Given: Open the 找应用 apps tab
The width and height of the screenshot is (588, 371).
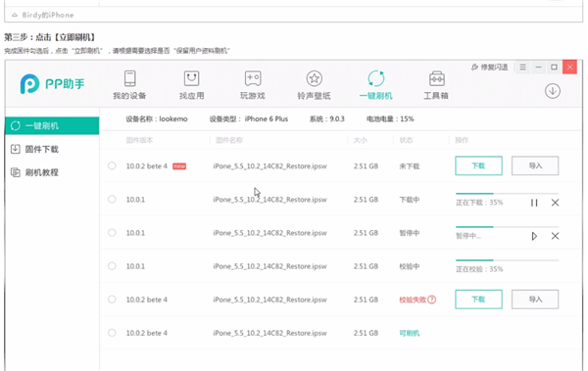Looking at the screenshot, I should click(x=192, y=85).
